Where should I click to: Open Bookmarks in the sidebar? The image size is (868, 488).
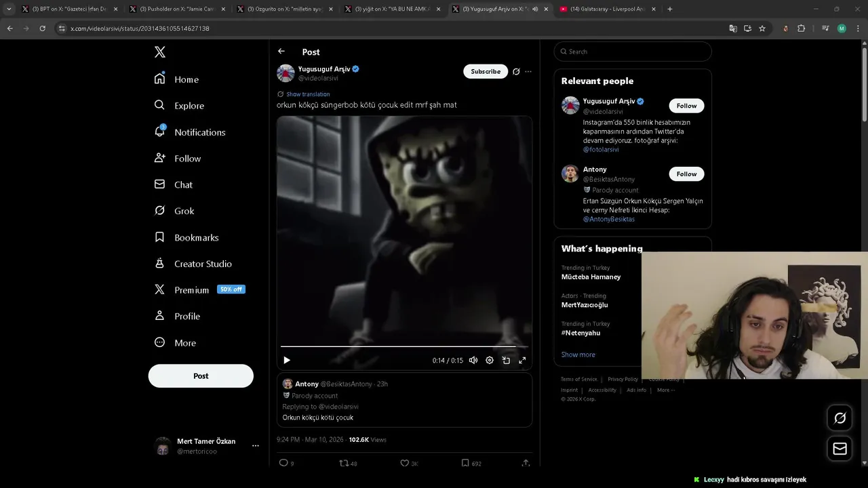(186, 237)
